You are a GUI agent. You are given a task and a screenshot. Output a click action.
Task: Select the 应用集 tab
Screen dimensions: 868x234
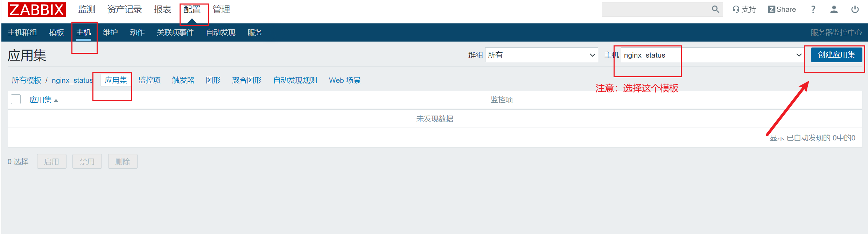coord(116,80)
